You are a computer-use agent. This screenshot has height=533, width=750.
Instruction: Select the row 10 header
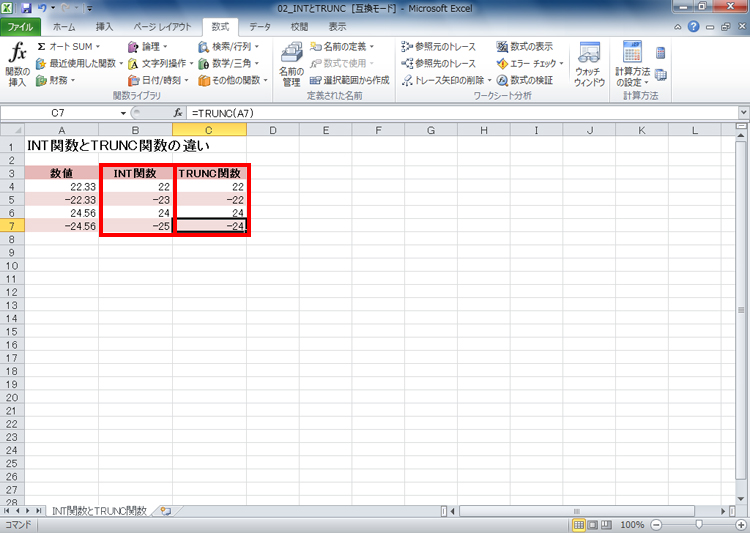(x=12, y=266)
